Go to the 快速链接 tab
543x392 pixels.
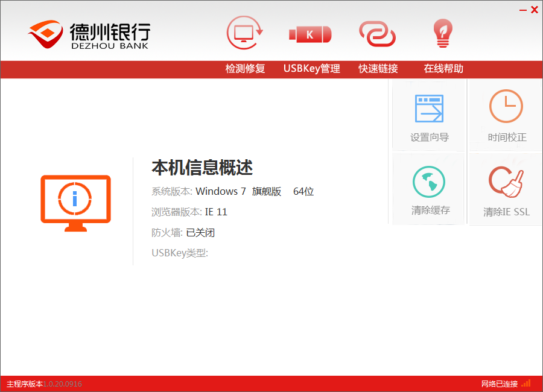click(378, 69)
